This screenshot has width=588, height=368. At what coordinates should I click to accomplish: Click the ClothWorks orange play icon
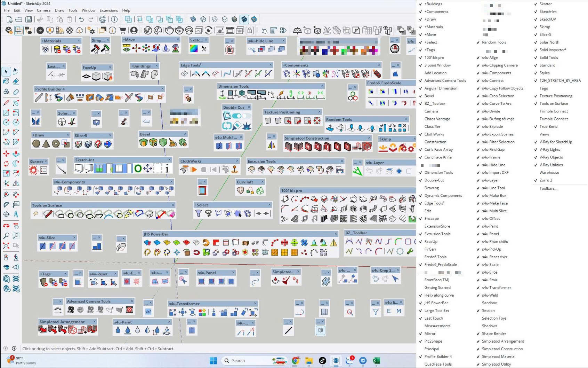194,170
